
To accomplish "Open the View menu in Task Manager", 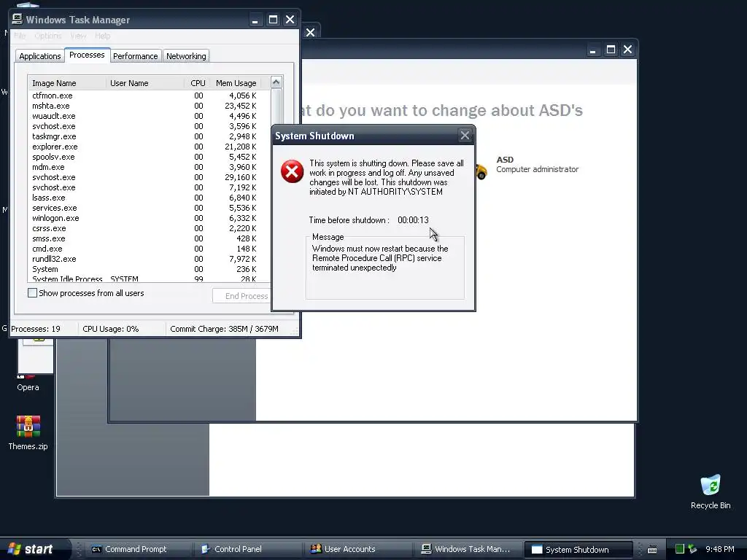I will pos(78,36).
